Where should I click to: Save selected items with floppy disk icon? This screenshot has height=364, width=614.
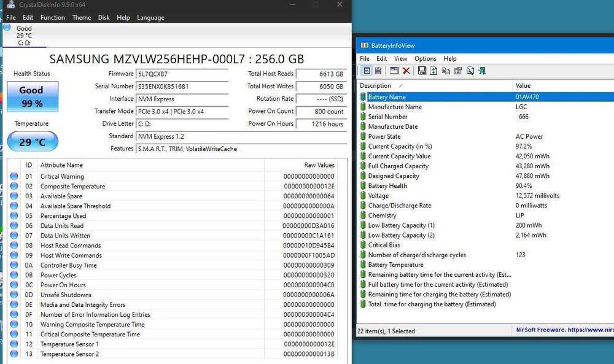pos(422,71)
